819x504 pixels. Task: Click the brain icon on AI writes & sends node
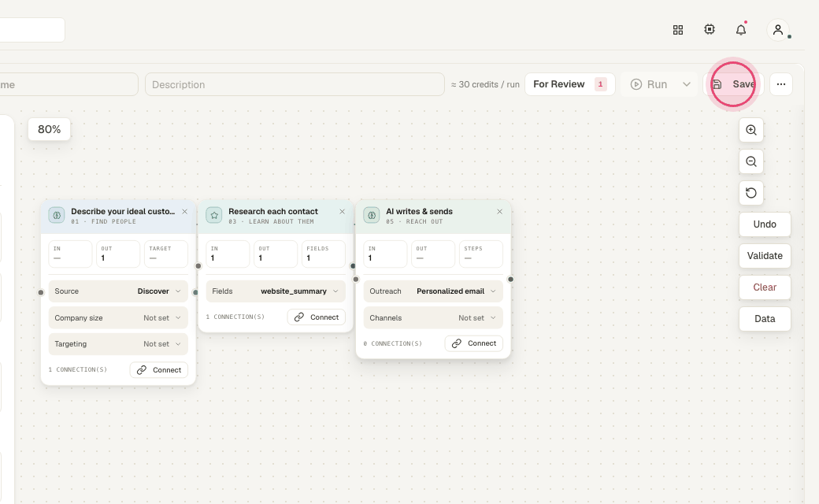pos(372,215)
